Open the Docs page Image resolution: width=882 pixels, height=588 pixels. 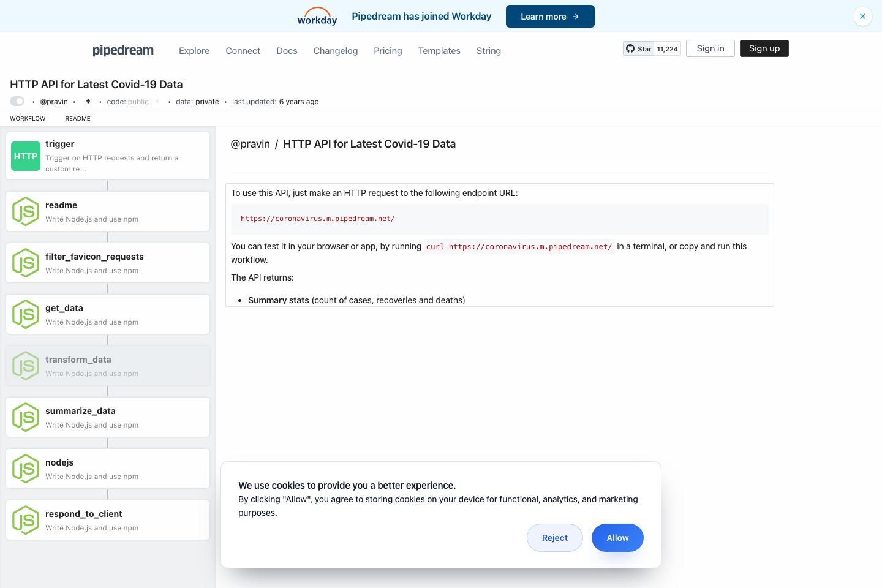click(287, 51)
